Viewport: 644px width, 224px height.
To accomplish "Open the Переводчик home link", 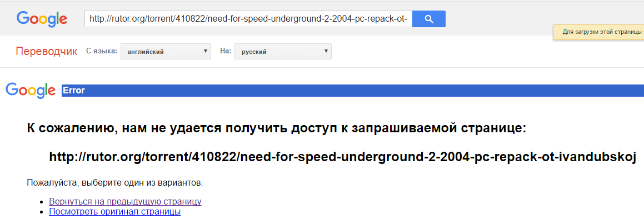I will (47, 51).
